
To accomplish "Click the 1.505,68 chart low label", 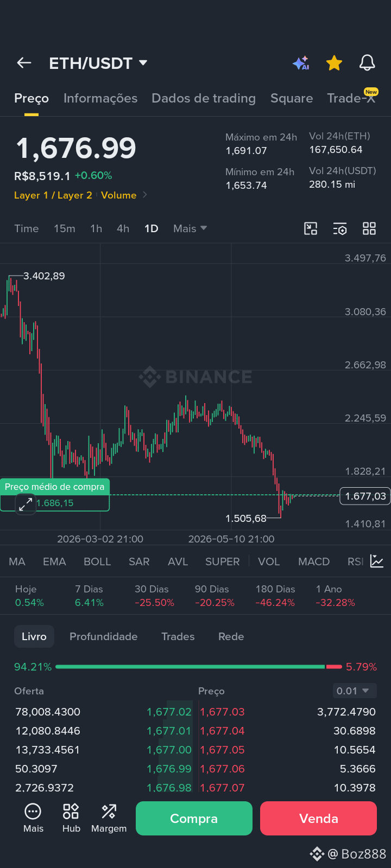I will pos(246,518).
